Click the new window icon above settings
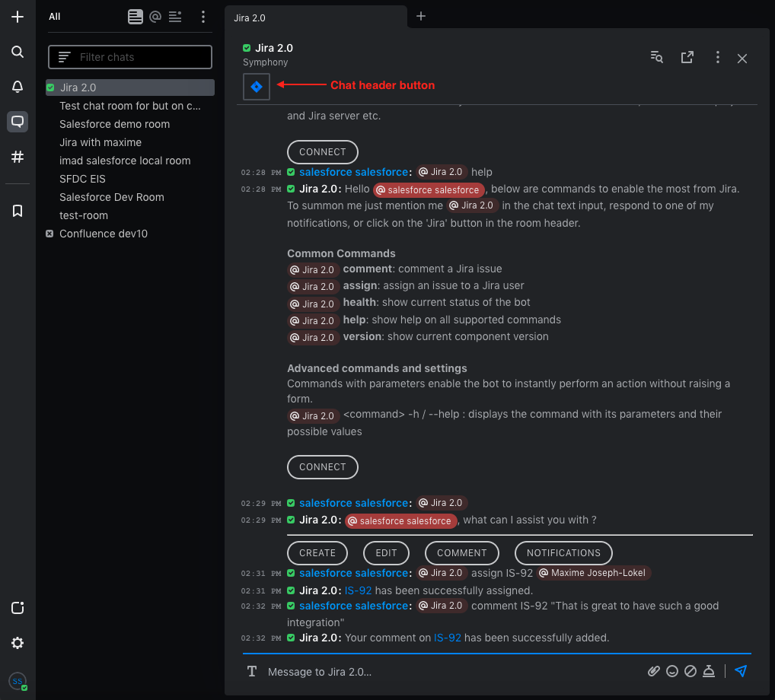775x700 pixels. click(x=18, y=608)
